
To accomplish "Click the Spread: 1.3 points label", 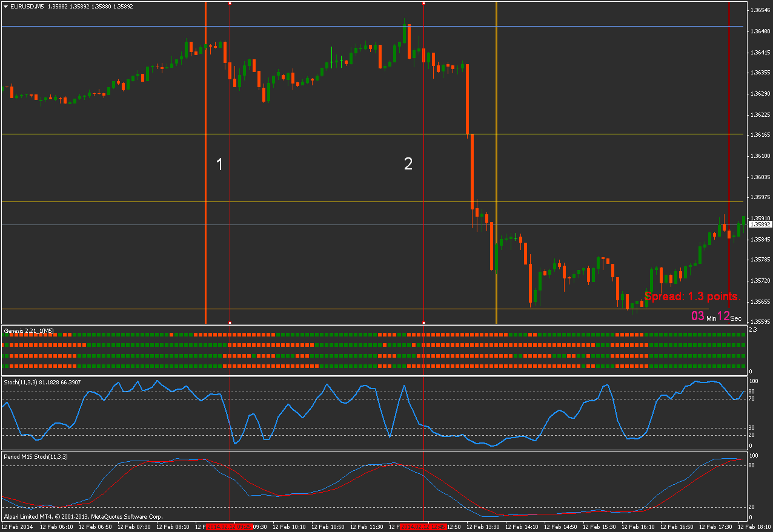I will pyautogui.click(x=692, y=297).
